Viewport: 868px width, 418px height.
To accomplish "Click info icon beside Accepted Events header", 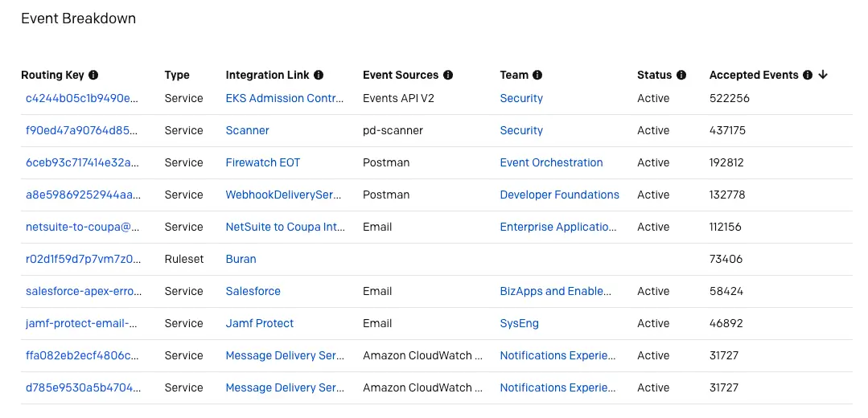I will tap(808, 75).
